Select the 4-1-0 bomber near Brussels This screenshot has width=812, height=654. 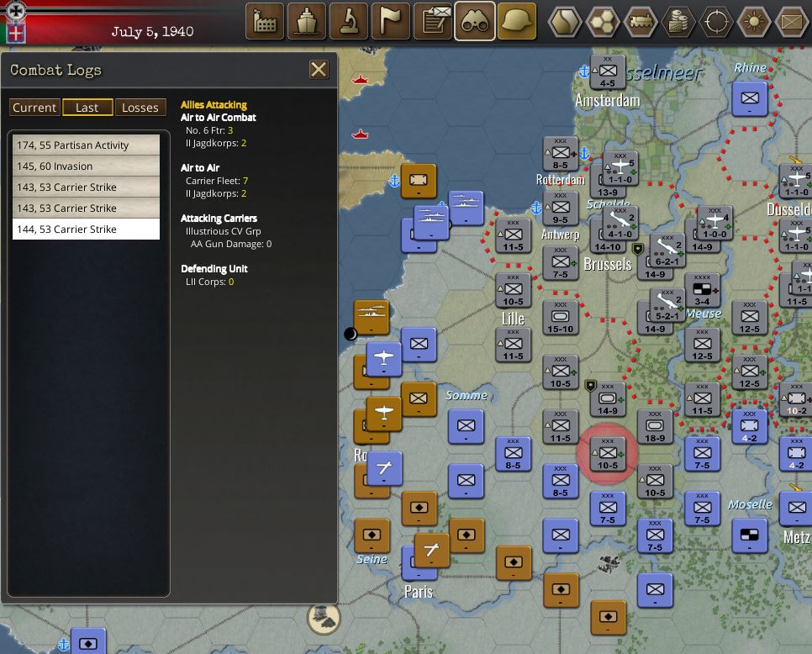(620, 223)
